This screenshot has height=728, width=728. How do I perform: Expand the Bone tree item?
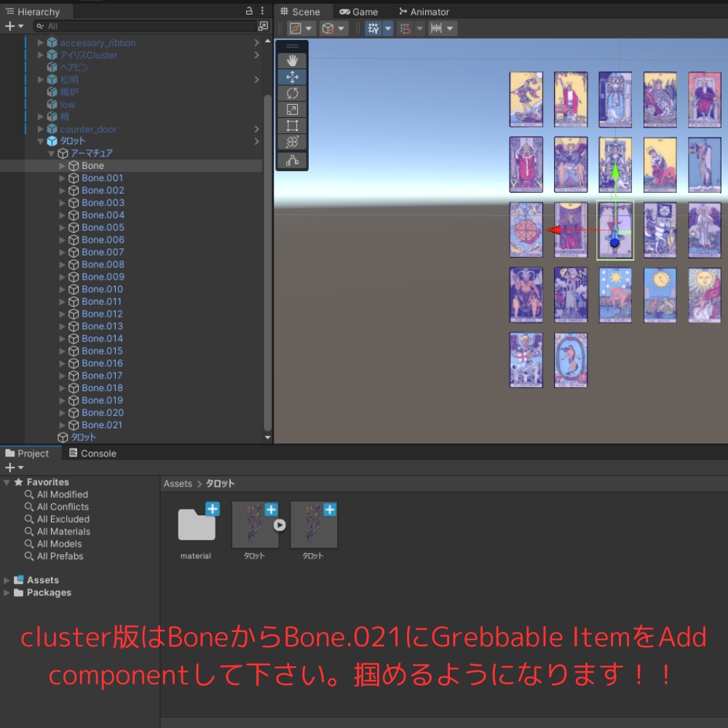[63, 165]
